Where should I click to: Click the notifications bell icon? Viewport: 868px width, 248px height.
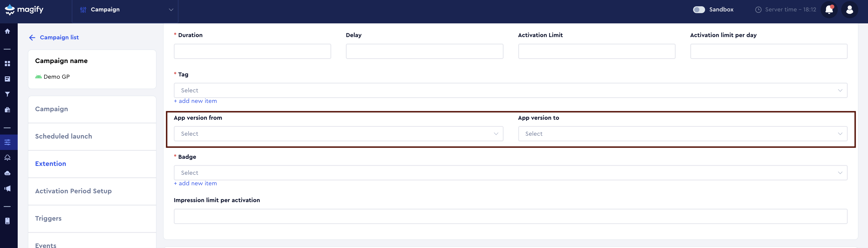click(x=829, y=9)
